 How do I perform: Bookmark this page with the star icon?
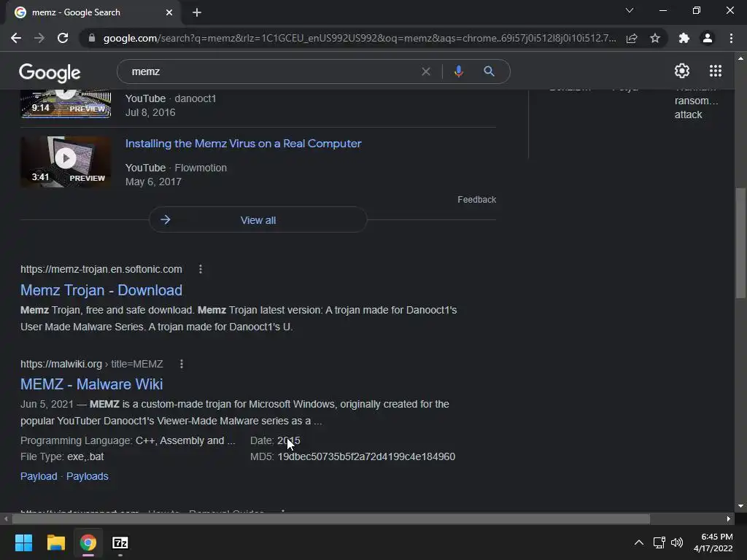655,38
